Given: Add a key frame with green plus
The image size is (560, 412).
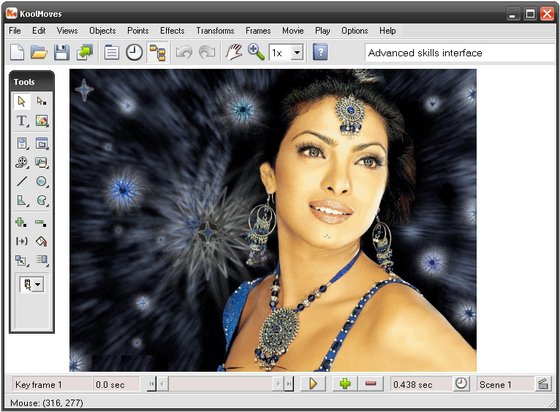Looking at the screenshot, I should (x=345, y=384).
